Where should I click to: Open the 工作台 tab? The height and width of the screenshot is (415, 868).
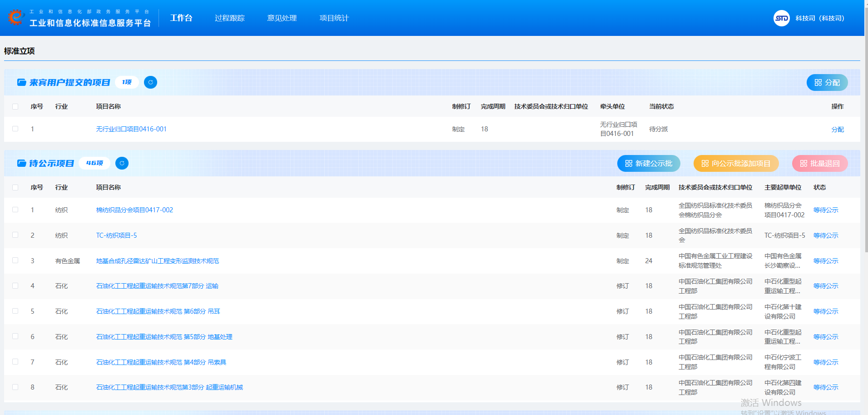pos(181,18)
